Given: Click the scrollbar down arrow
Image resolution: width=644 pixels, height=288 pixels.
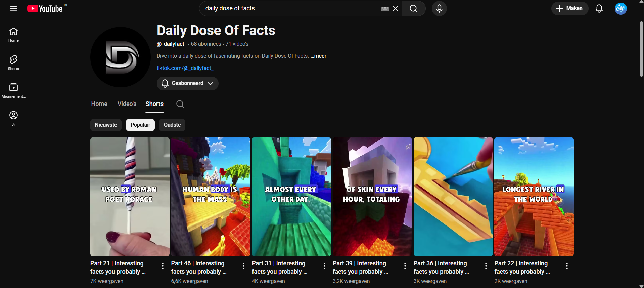Looking at the screenshot, I should point(641,286).
